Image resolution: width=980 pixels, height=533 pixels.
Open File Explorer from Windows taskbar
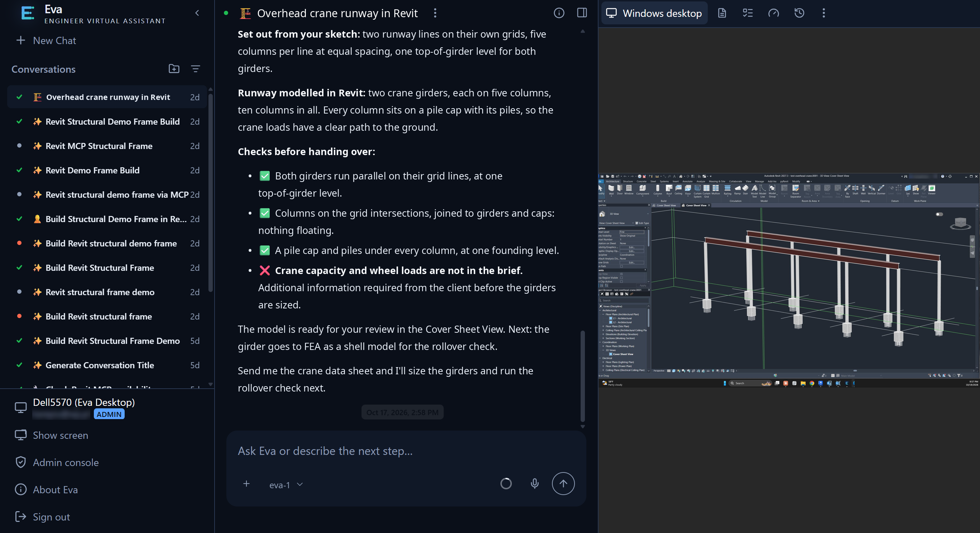coord(803,384)
